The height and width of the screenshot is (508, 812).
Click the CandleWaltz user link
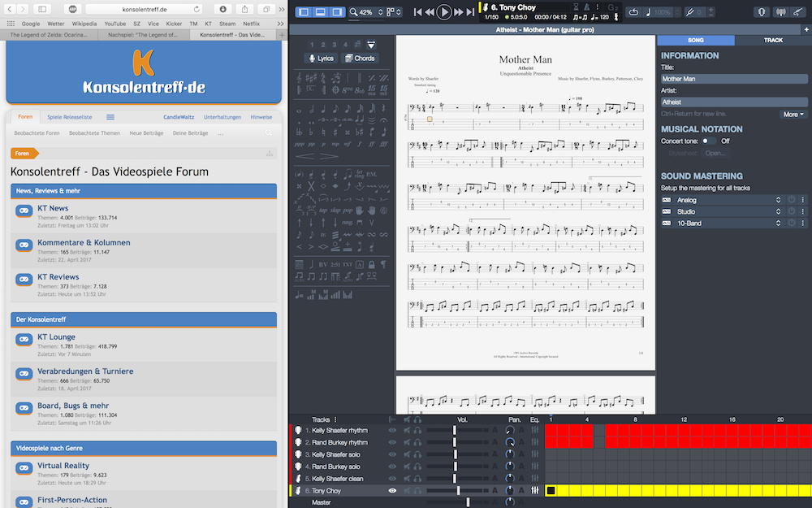pyautogui.click(x=179, y=117)
